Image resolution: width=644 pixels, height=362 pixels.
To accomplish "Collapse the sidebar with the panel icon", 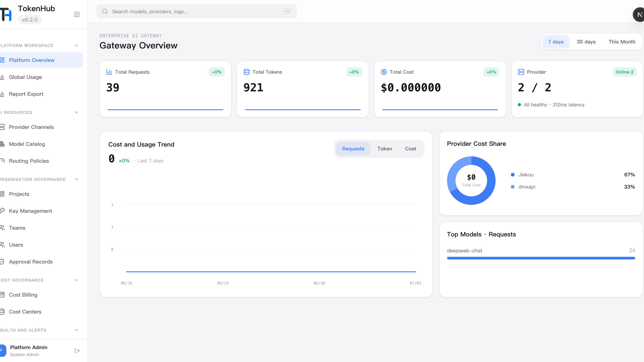I will tap(77, 14).
